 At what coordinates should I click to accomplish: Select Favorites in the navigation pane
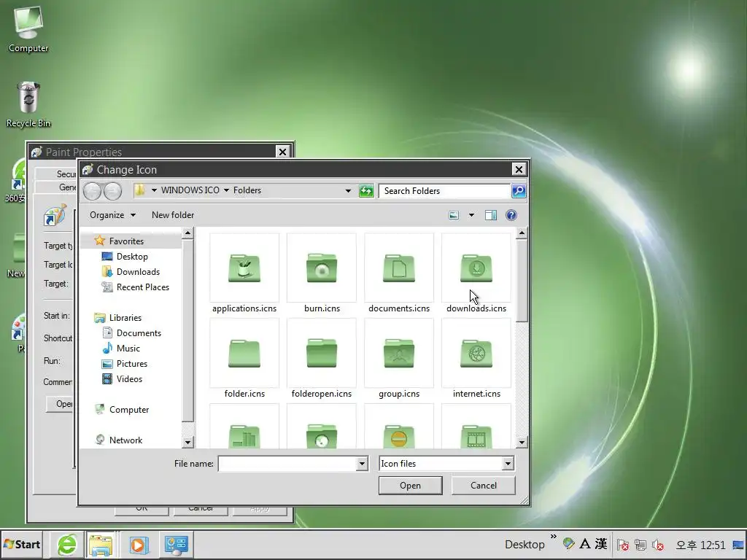coord(125,241)
